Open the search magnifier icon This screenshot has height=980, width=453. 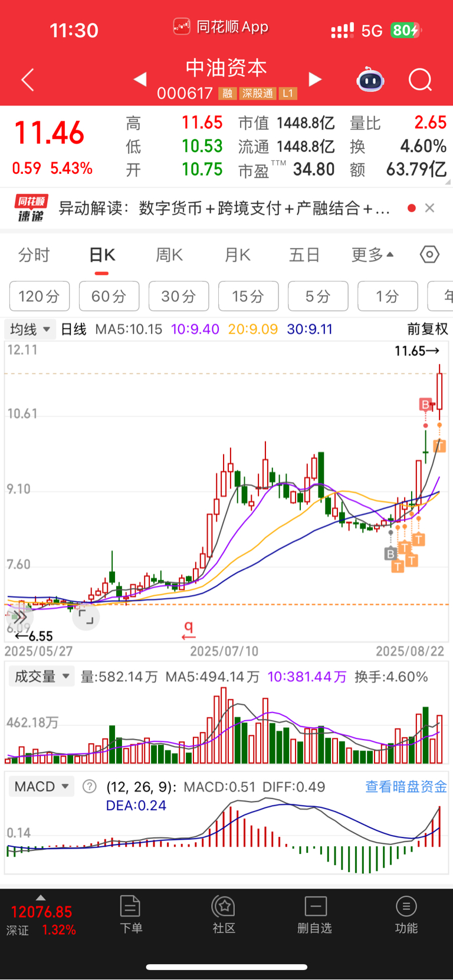[x=421, y=80]
